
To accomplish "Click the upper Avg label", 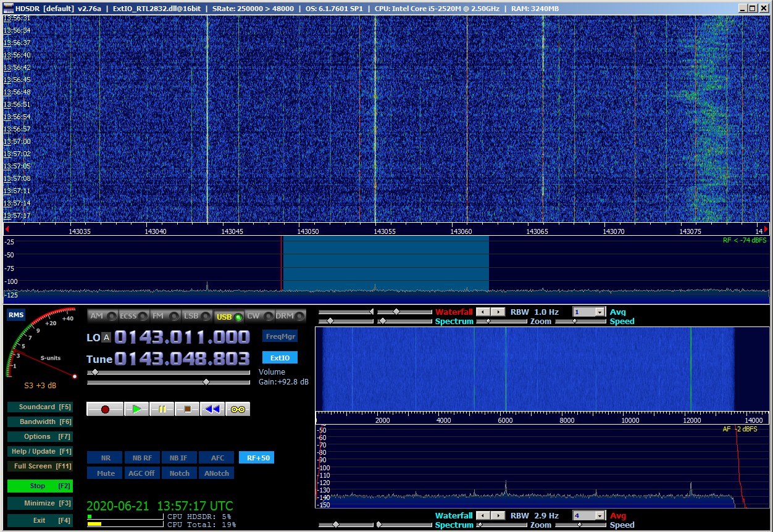I will (x=617, y=312).
